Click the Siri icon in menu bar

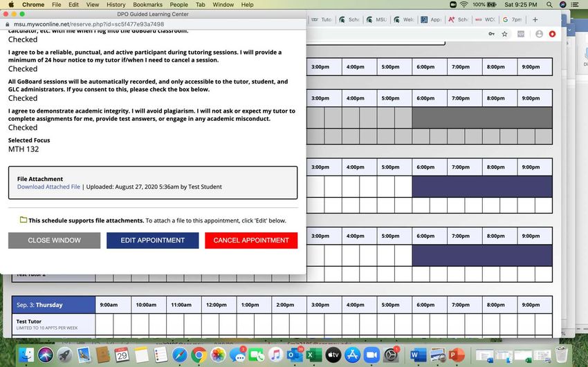(x=562, y=5)
